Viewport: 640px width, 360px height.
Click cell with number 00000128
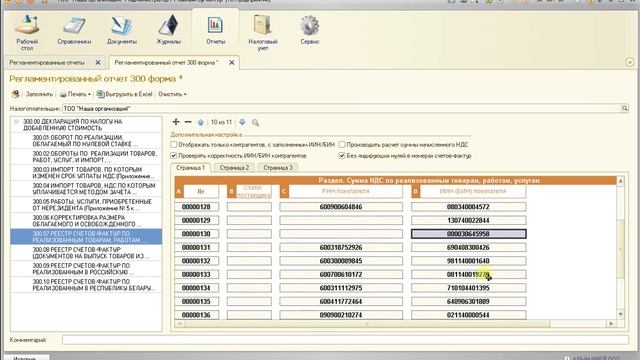(196, 207)
